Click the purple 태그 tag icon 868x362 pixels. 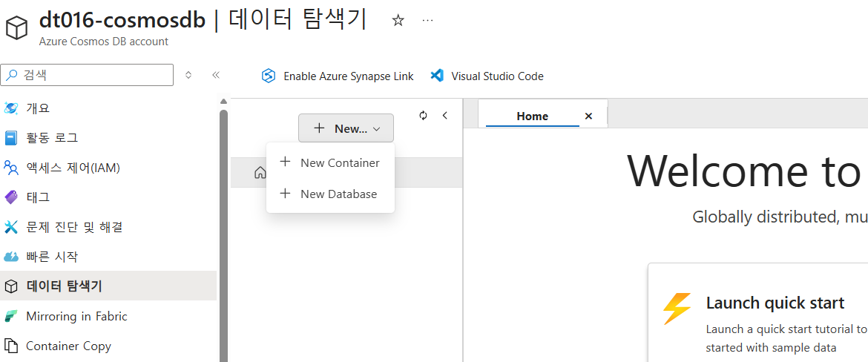tap(11, 197)
